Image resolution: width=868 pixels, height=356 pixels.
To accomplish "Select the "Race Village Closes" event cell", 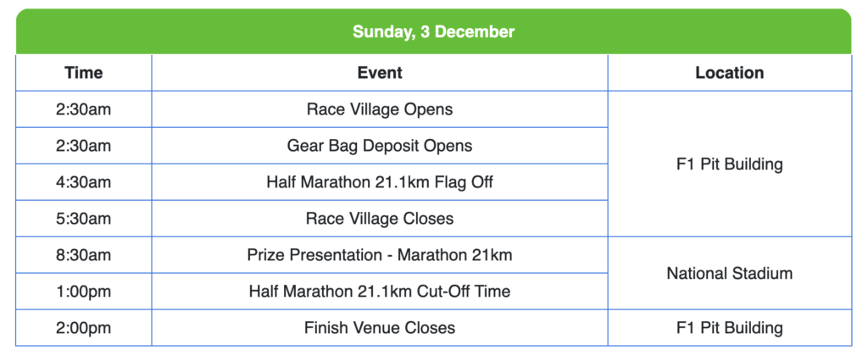I will click(x=380, y=219).
